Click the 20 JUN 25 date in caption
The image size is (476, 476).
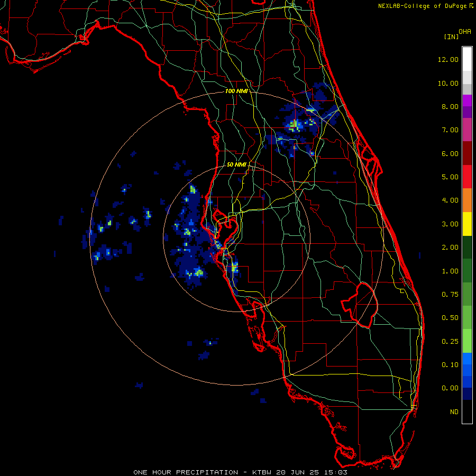coord(296,472)
